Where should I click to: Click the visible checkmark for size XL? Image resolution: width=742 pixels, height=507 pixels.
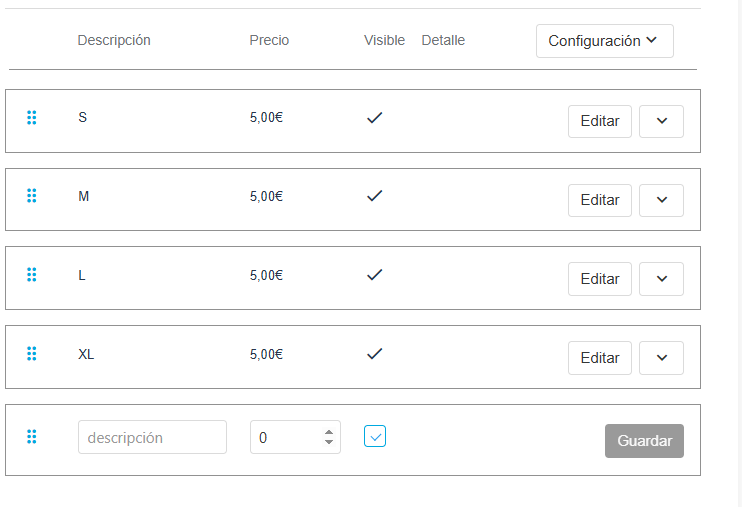point(375,353)
